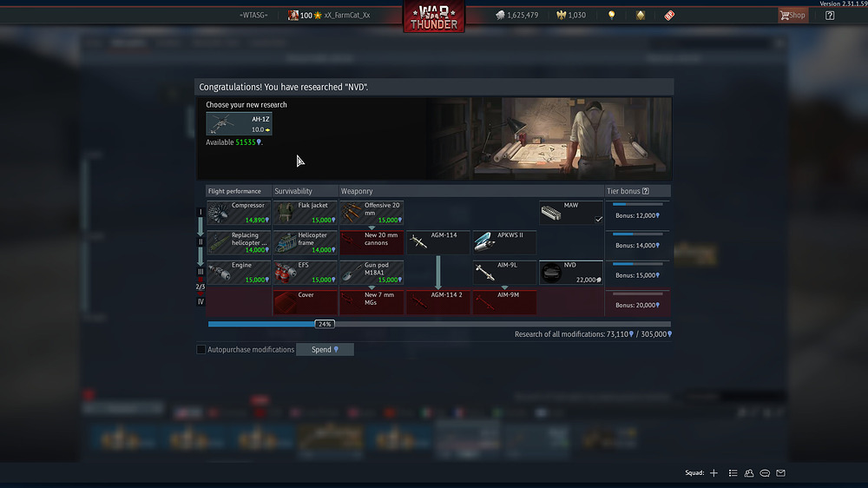Screen dimensions: 868x488
Task: Click the Flight performance column header
Action: [238, 191]
